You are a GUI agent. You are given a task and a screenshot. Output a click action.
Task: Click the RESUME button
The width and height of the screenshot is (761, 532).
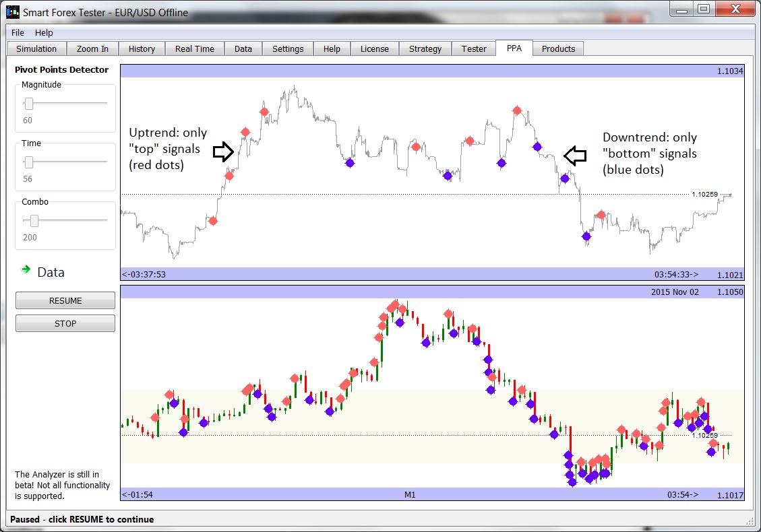[65, 300]
